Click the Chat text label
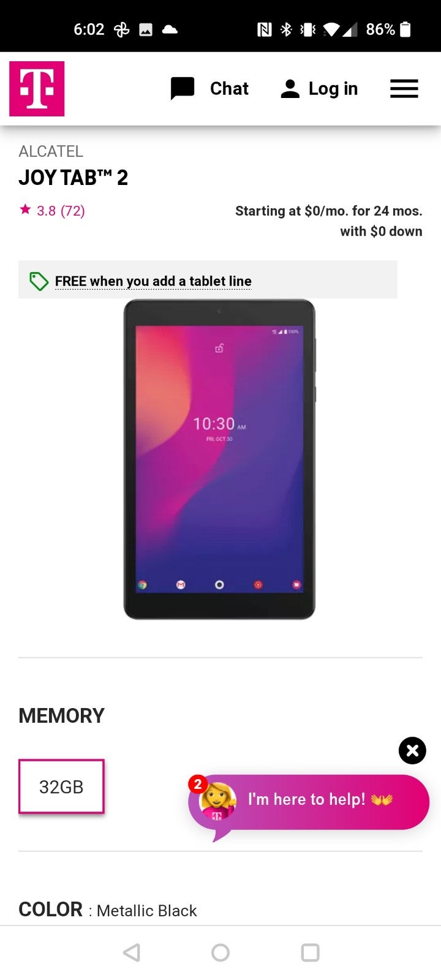Viewport: 441px width, 980px height. click(x=229, y=89)
